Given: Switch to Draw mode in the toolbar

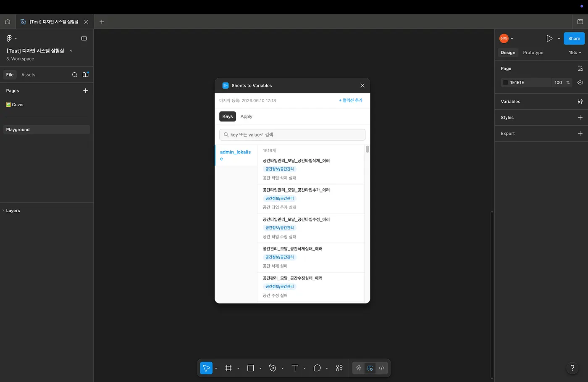Looking at the screenshot, I should [x=358, y=368].
